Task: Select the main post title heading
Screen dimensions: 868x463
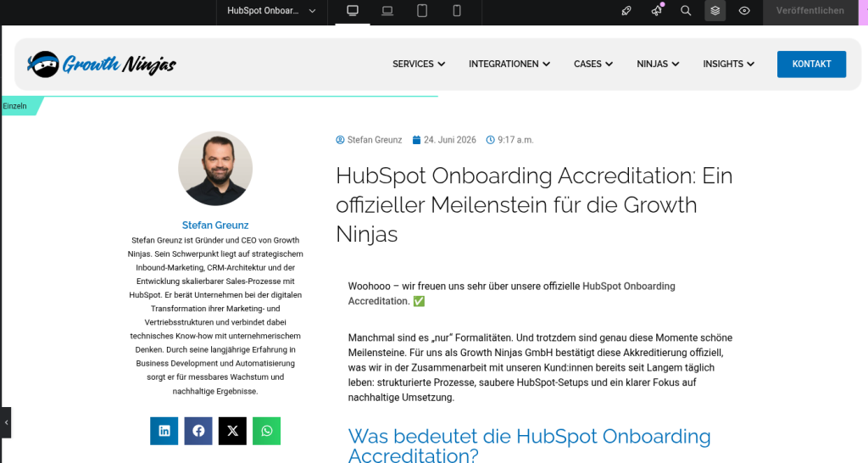Action: point(534,205)
